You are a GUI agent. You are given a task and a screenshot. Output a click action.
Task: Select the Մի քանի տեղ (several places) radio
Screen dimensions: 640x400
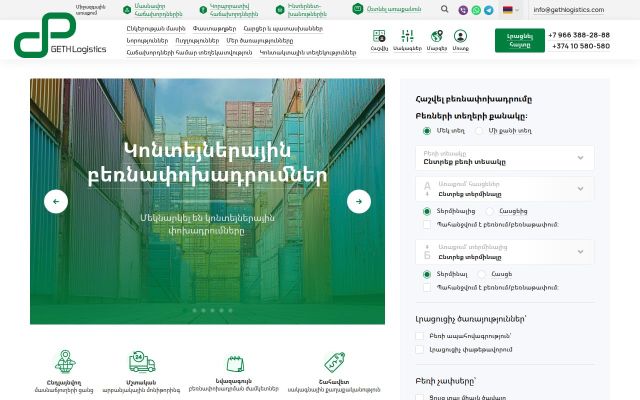coord(479,131)
